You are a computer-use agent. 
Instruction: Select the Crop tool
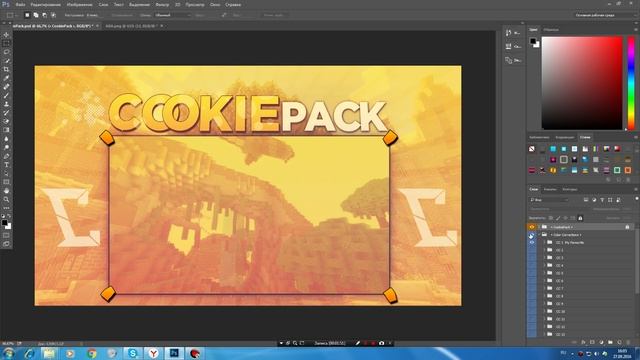[6, 69]
